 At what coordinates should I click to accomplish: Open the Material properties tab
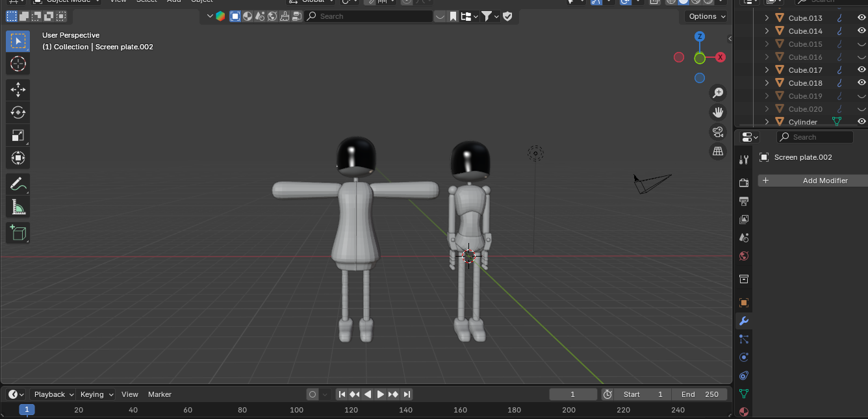[x=744, y=412]
